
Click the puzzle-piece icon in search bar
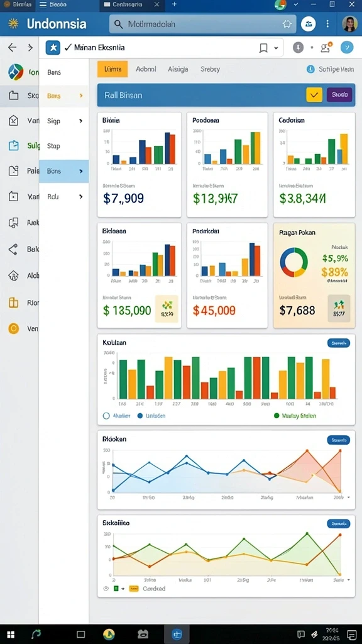(287, 25)
